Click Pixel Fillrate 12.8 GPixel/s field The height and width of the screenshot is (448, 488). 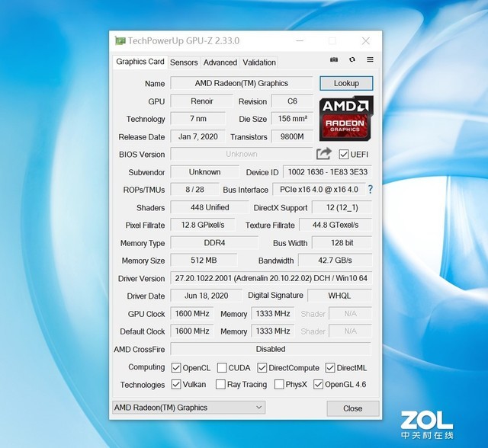[x=203, y=225]
